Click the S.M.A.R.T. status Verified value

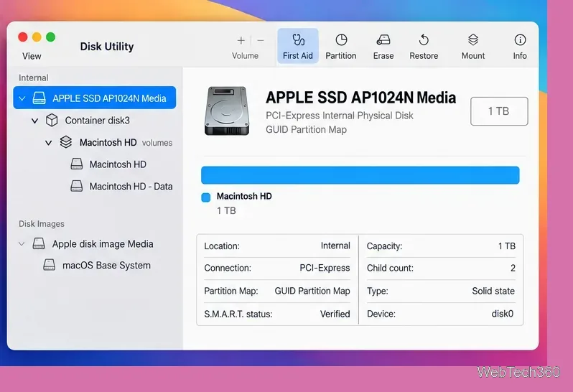(x=335, y=314)
